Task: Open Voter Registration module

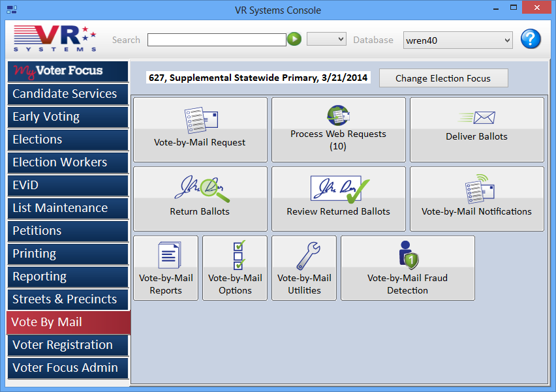Action: click(x=68, y=345)
